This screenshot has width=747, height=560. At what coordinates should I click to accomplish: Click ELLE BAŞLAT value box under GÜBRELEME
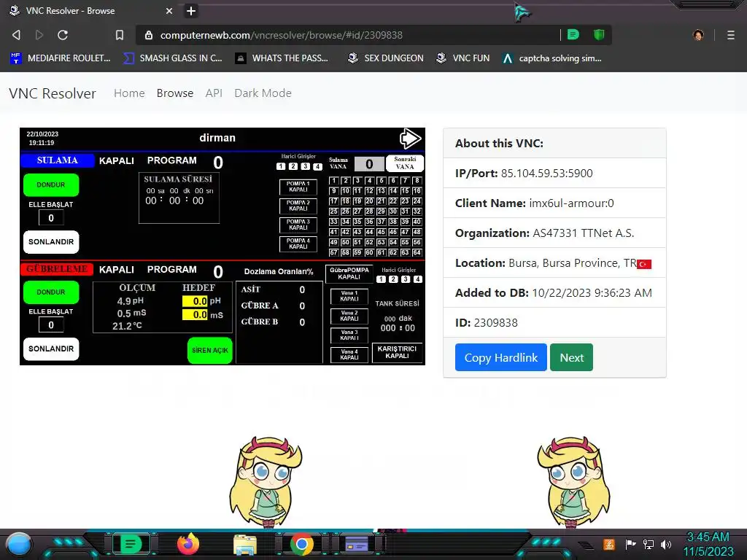(51, 325)
